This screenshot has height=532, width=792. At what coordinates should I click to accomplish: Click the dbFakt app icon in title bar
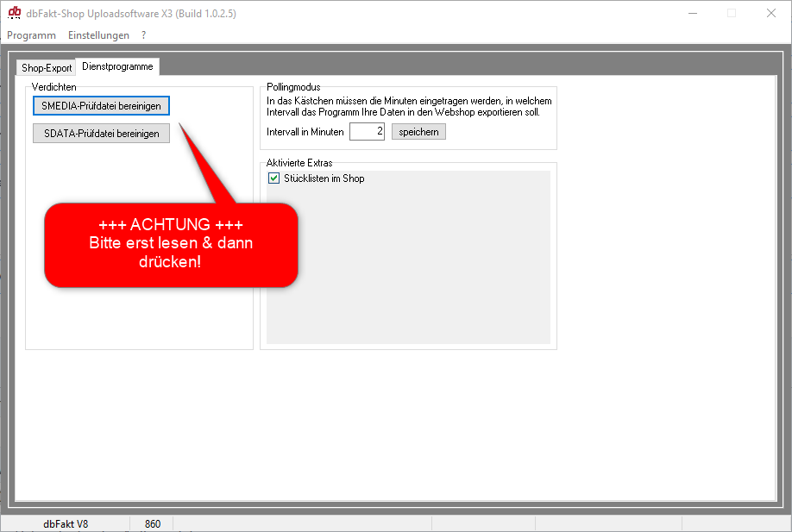(x=15, y=13)
